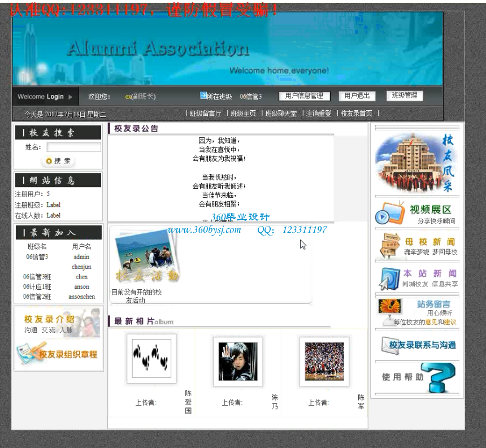Open 校友录组织章程 pencil banner
The image size is (486, 448).
[x=57, y=354]
